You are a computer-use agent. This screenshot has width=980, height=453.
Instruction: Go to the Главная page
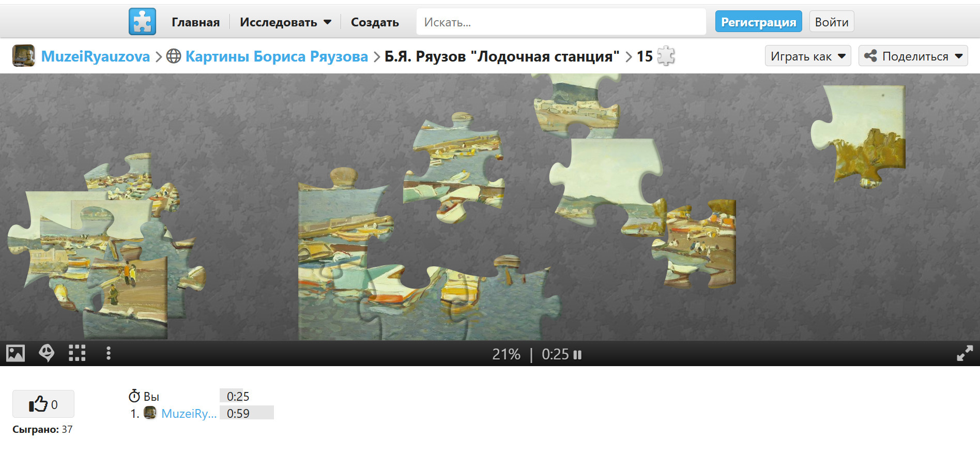(x=195, y=22)
